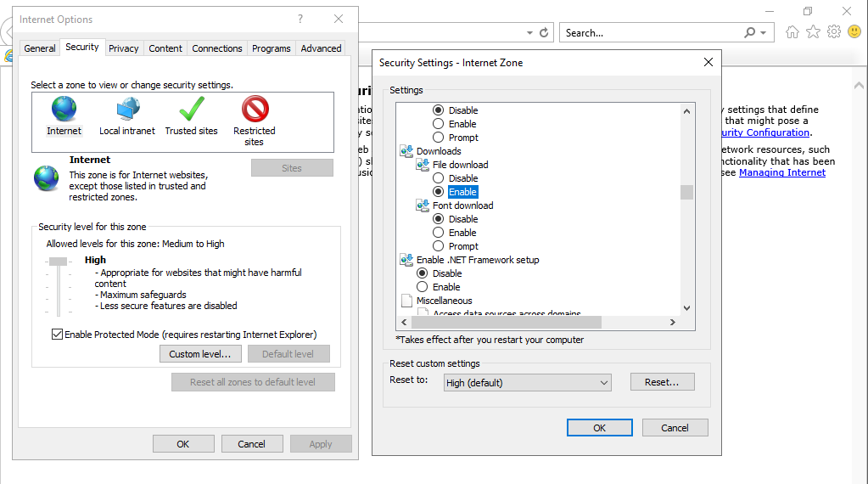The width and height of the screenshot is (868, 484).
Task: Open the Reset to dropdown list
Action: pos(527,383)
